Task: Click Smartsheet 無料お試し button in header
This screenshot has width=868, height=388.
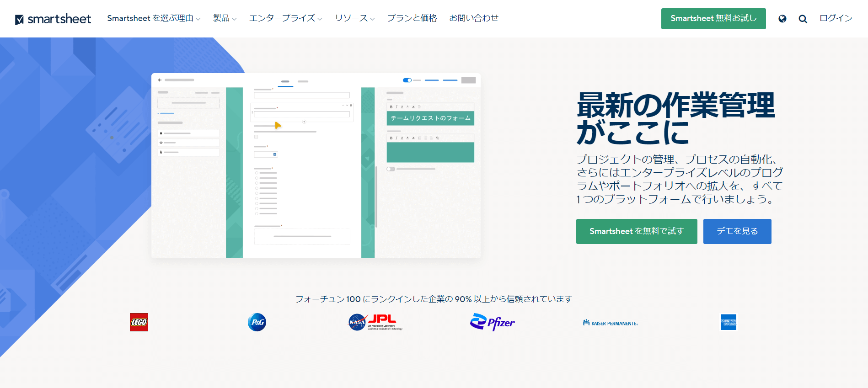Action: [713, 19]
